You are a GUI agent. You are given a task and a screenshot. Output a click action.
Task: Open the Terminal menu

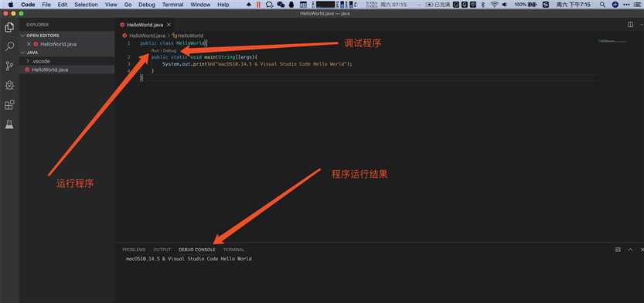pos(172,5)
